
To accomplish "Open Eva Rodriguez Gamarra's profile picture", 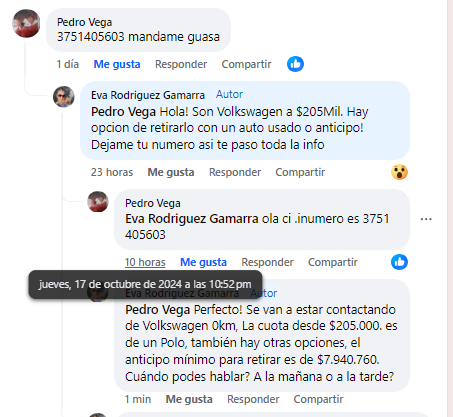I will 64,97.
